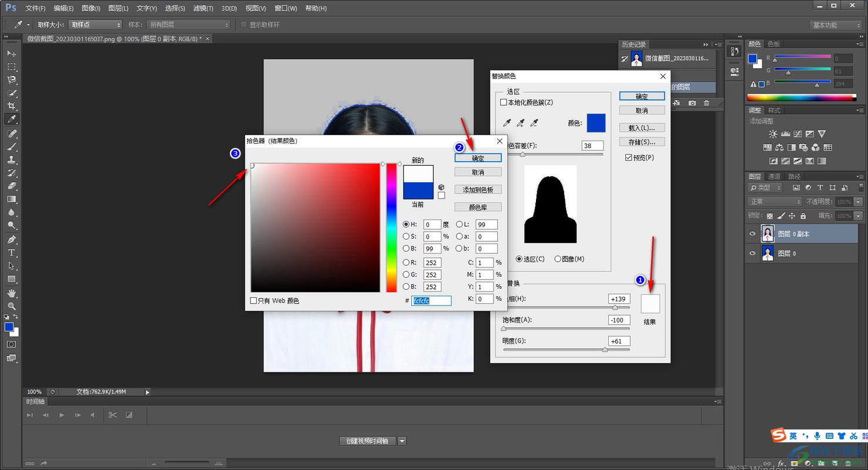The image size is (868, 470).
Task: Select the Eraser tool
Action: pyautogui.click(x=11, y=186)
